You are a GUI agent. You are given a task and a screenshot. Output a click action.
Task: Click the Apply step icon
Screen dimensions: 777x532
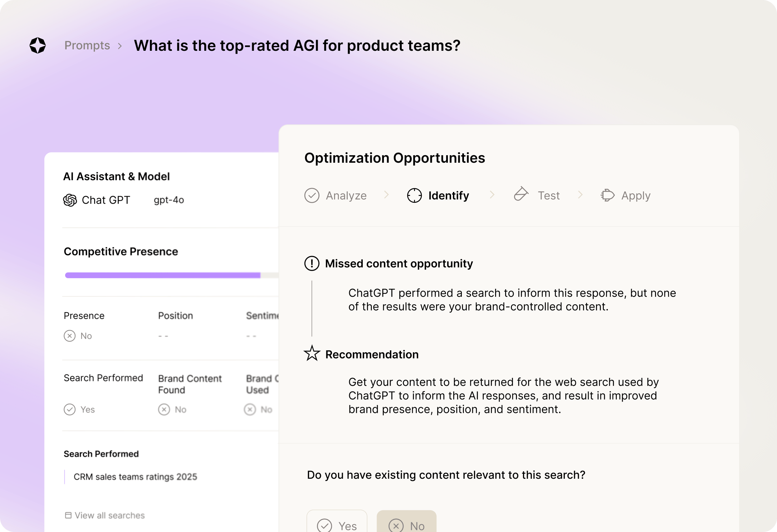(x=607, y=196)
